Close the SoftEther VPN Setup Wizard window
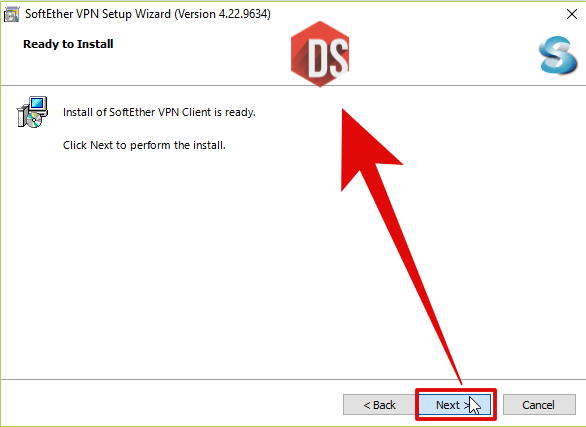The height and width of the screenshot is (427, 586). [x=571, y=14]
